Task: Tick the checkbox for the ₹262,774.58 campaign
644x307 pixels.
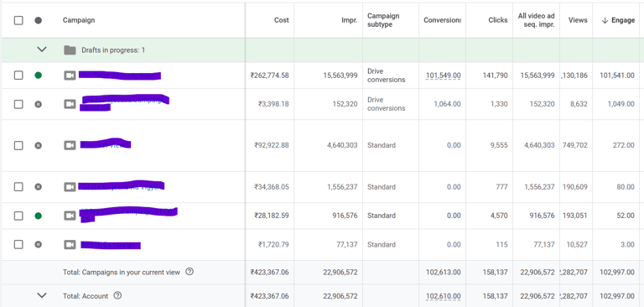Action: click(x=18, y=75)
